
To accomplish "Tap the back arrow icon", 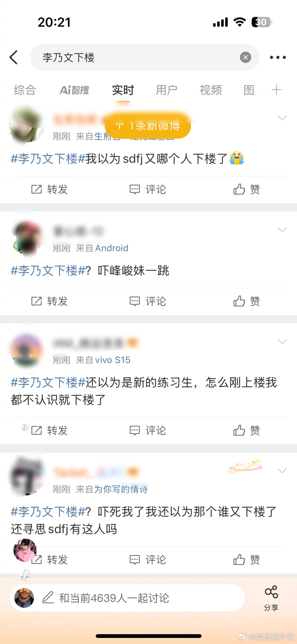I will click(14, 57).
